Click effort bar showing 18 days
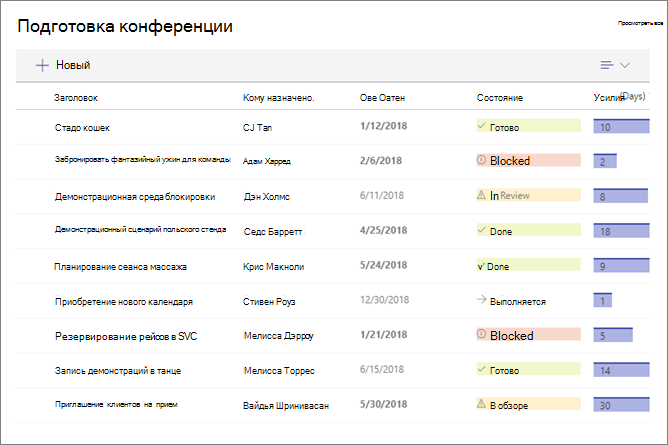 click(622, 230)
